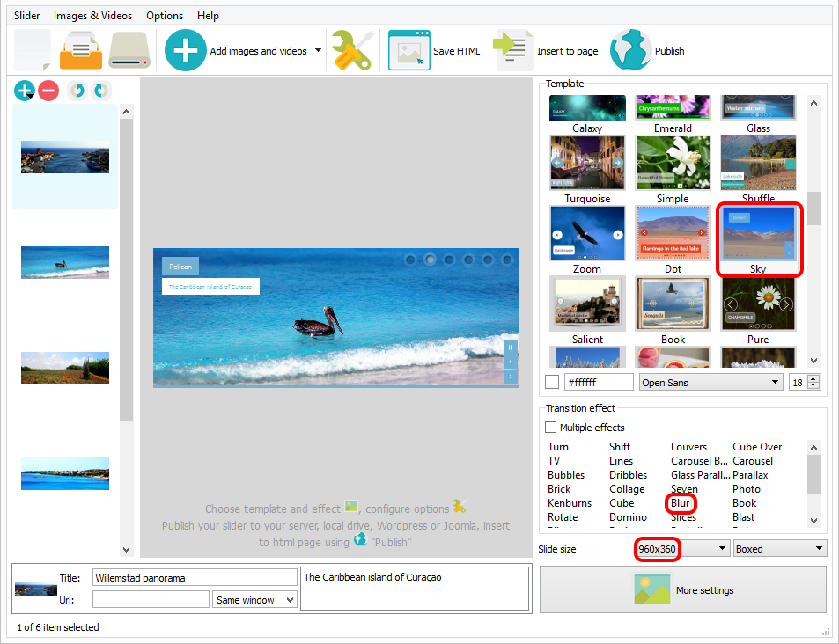Click the small globe icon in hint text
The height and width of the screenshot is (644, 839).
(361, 538)
